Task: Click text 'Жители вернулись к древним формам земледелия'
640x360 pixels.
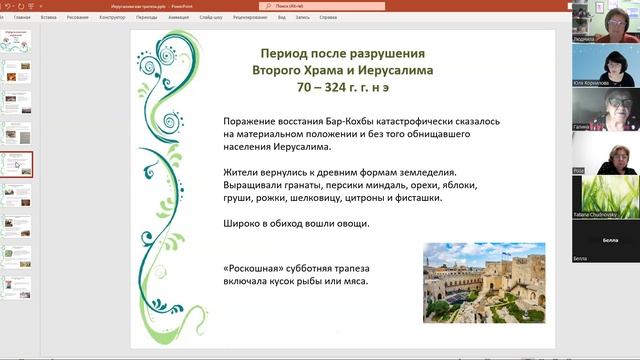Action: click(340, 172)
